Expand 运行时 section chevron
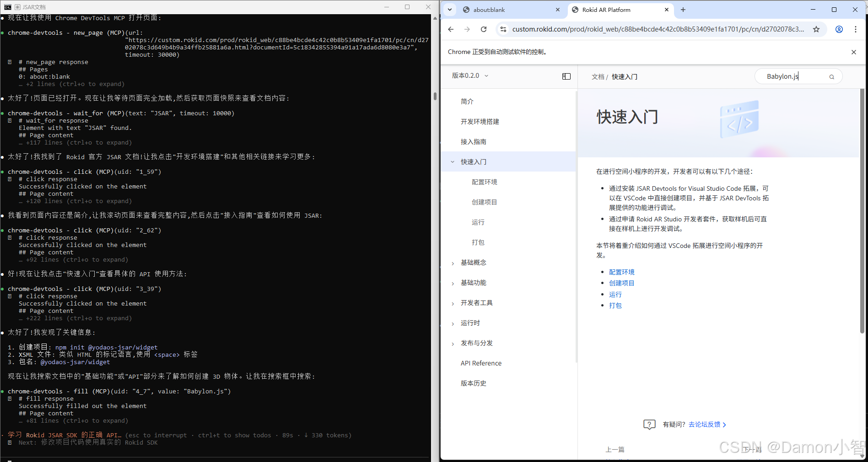 click(453, 323)
